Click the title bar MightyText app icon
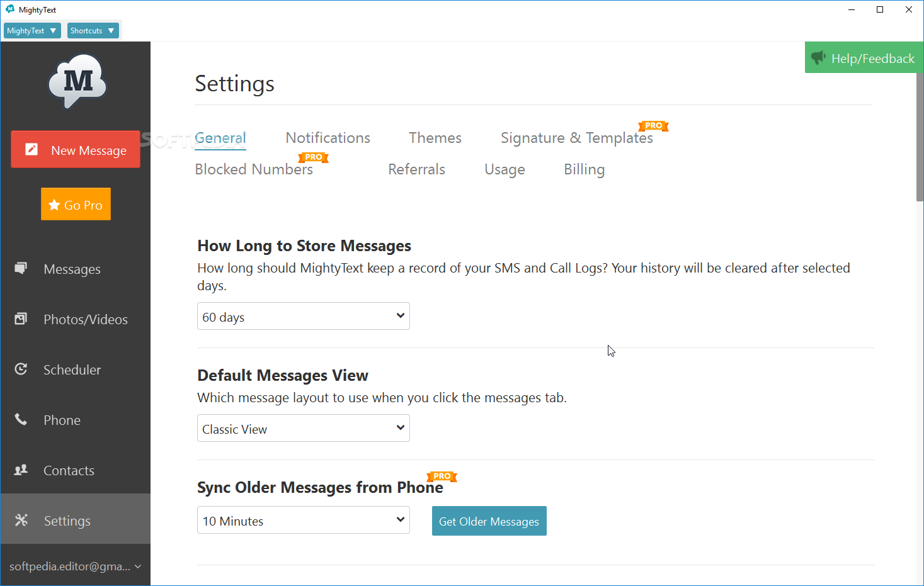 pyautogui.click(x=9, y=9)
